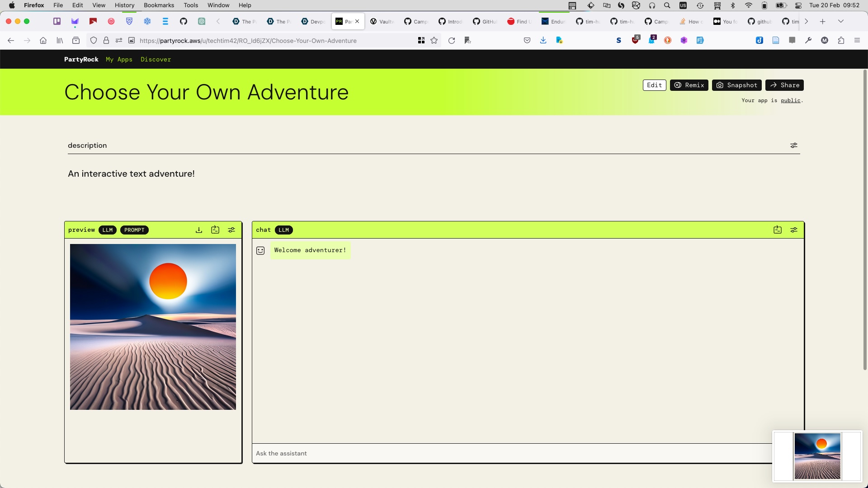Bookmark this page with star icon
The width and height of the screenshot is (868, 488).
434,41
